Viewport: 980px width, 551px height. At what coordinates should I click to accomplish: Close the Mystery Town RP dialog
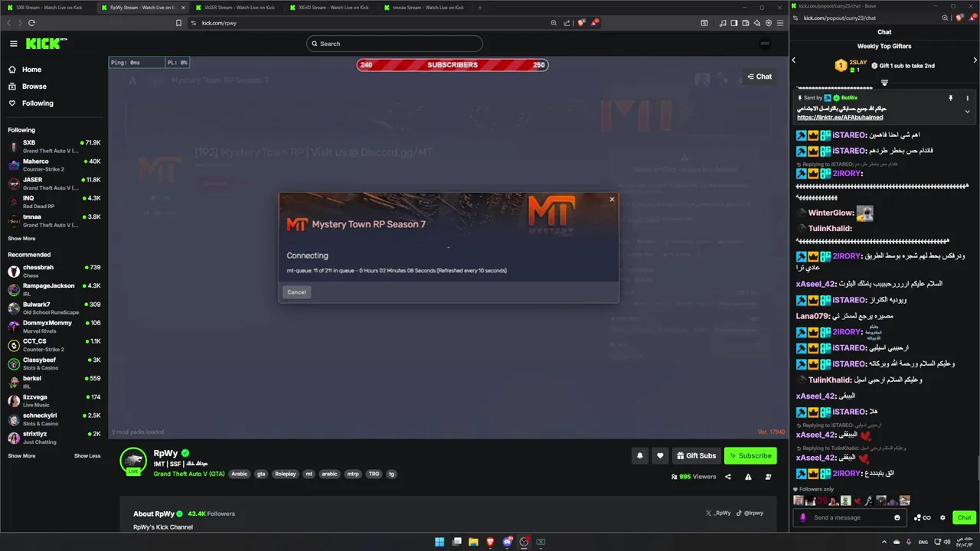coord(612,199)
